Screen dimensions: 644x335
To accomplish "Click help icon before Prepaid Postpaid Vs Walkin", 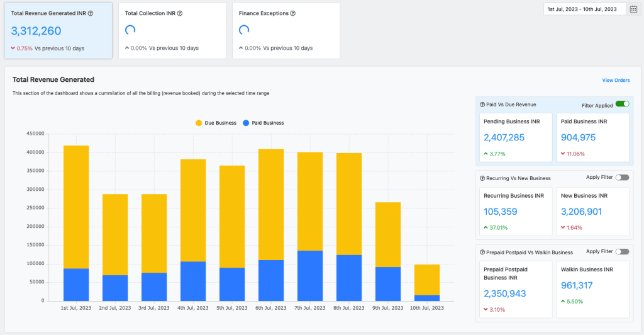I will (x=482, y=253).
